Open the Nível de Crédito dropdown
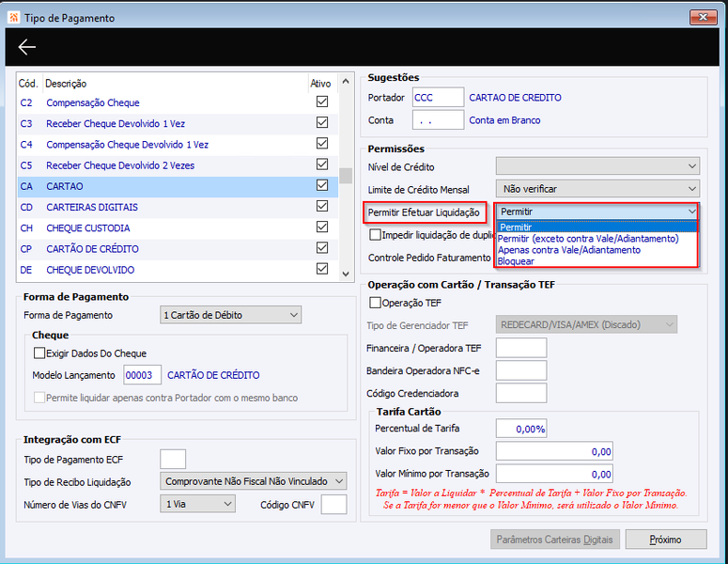 [597, 166]
